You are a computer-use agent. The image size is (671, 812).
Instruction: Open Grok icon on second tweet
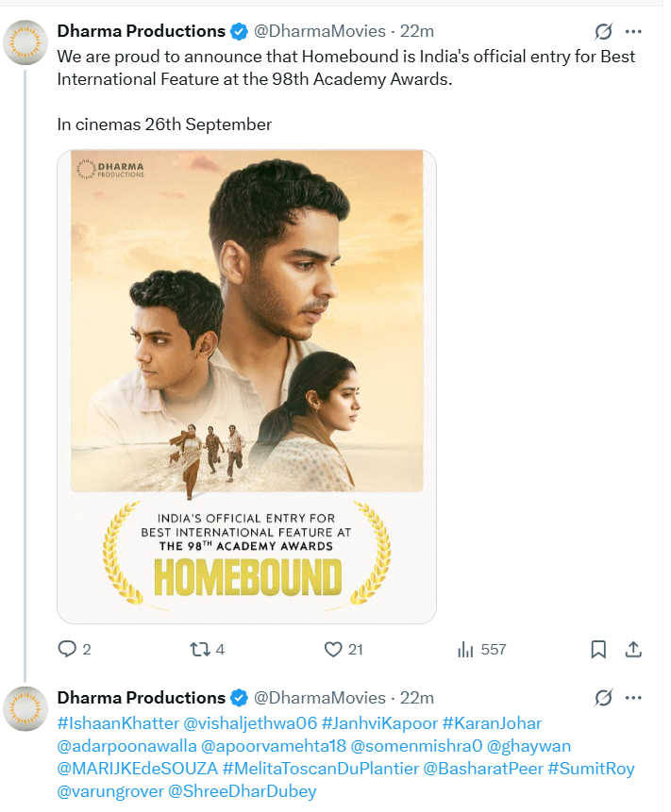pos(604,698)
